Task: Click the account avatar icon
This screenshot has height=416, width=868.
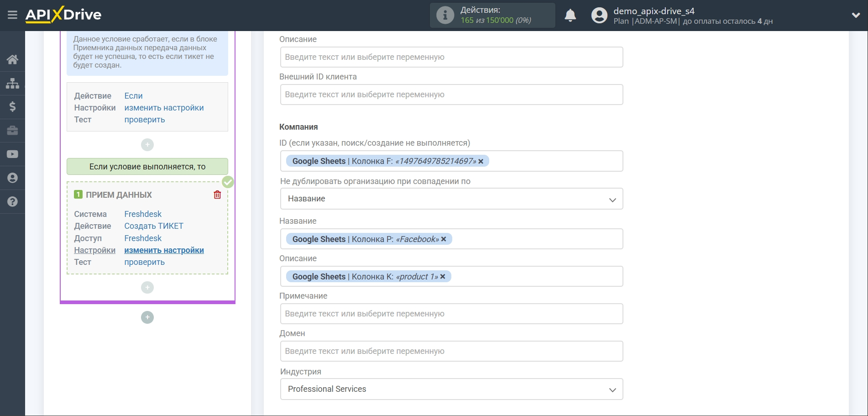Action: click(599, 16)
